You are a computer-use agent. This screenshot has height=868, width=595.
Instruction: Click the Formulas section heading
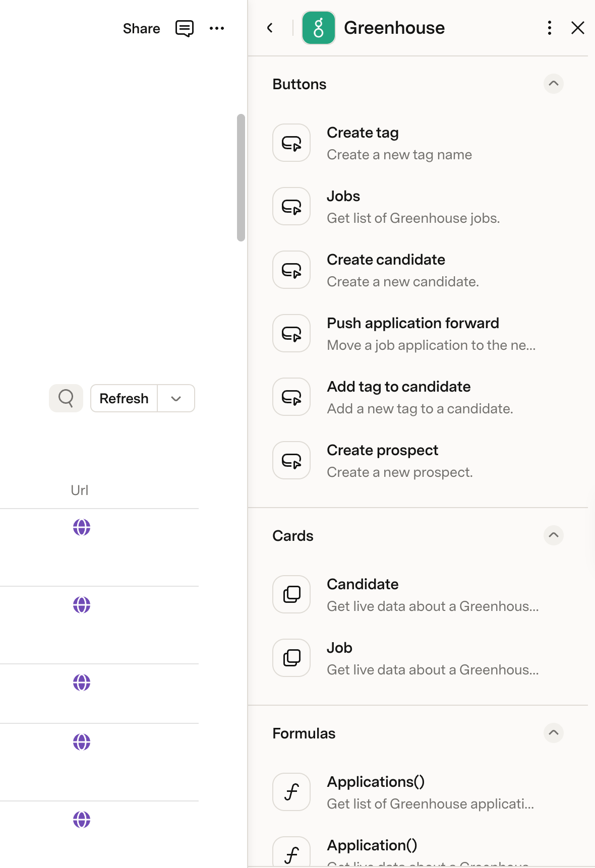point(304,733)
